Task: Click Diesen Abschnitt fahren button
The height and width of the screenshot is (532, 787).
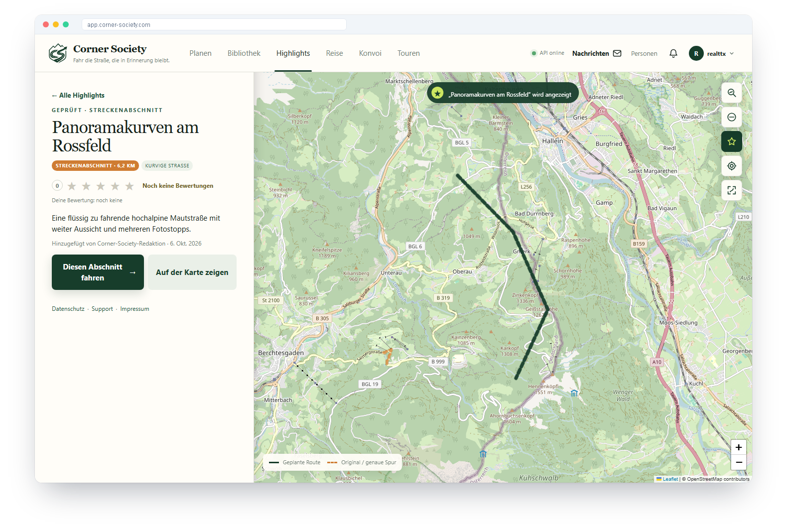Action: pos(98,272)
